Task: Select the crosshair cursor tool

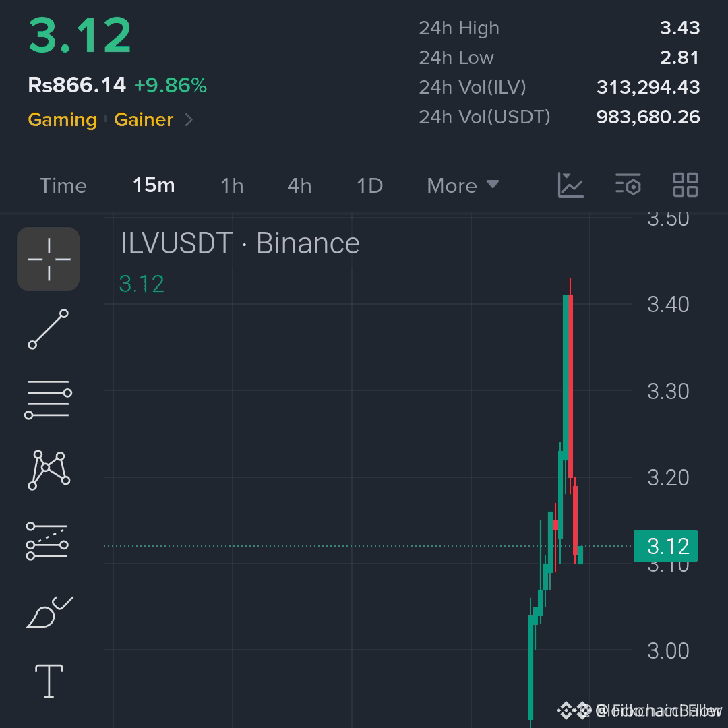Action: (49, 259)
